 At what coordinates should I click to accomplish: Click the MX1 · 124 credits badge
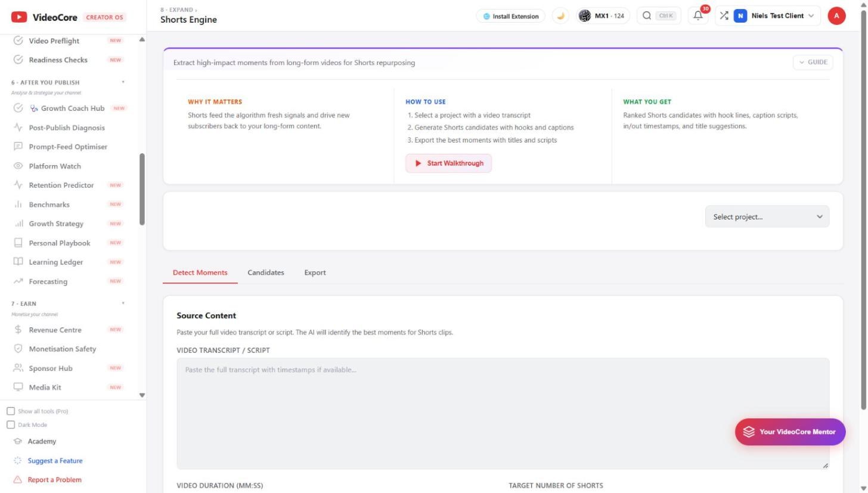pos(603,16)
